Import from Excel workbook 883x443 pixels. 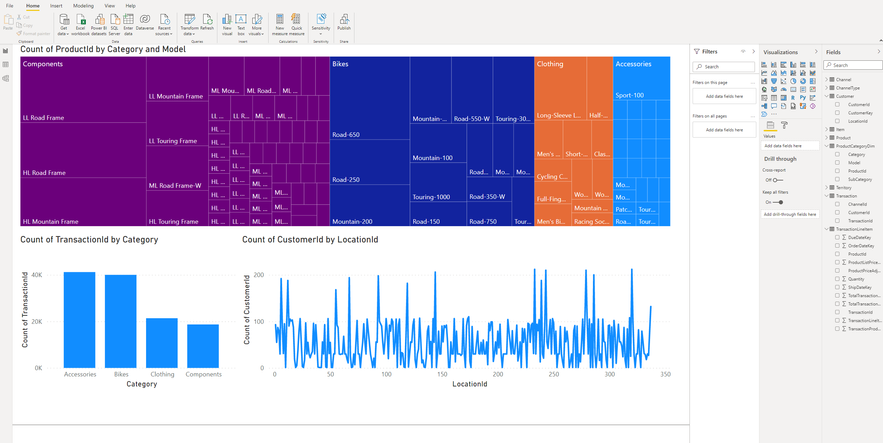coord(80,23)
